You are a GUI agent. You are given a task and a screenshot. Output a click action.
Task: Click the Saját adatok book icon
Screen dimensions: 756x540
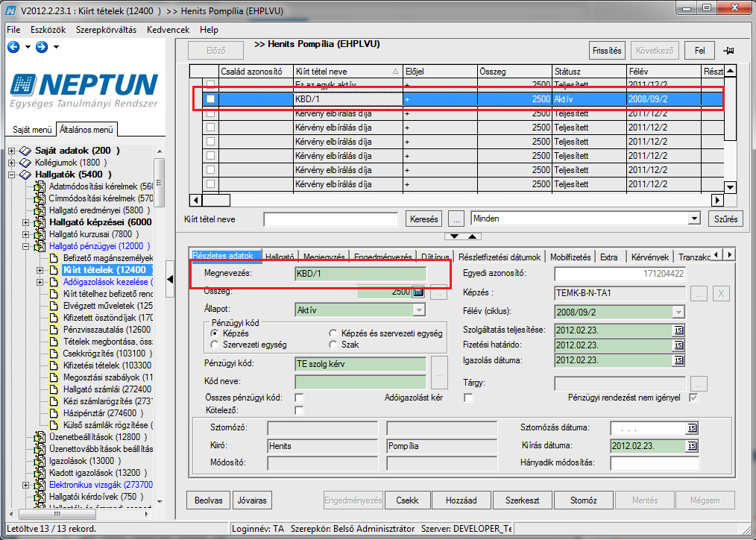point(25,151)
